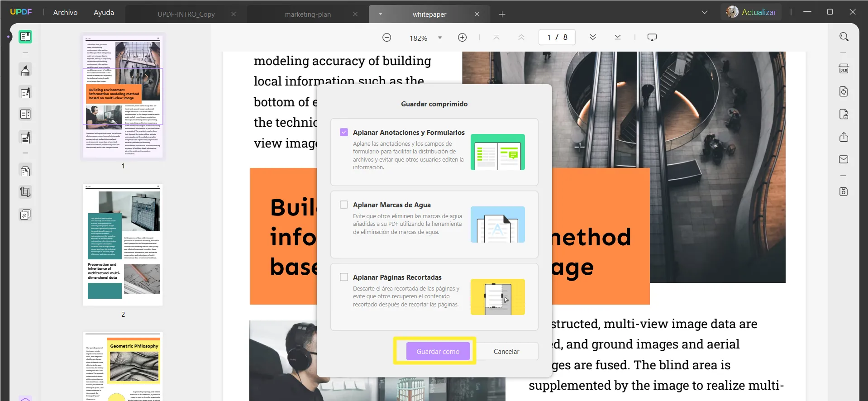This screenshot has height=401, width=868.
Task: Click the UPDF logo
Action: (21, 12)
